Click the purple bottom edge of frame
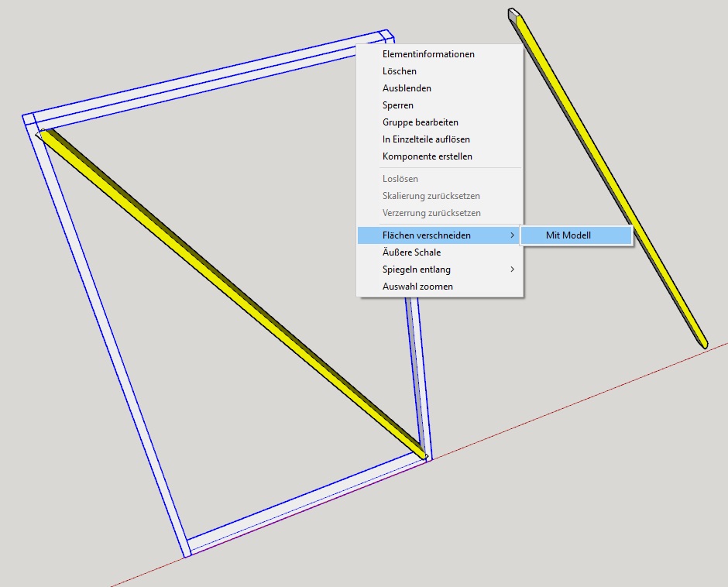The image size is (728, 587). 310,507
